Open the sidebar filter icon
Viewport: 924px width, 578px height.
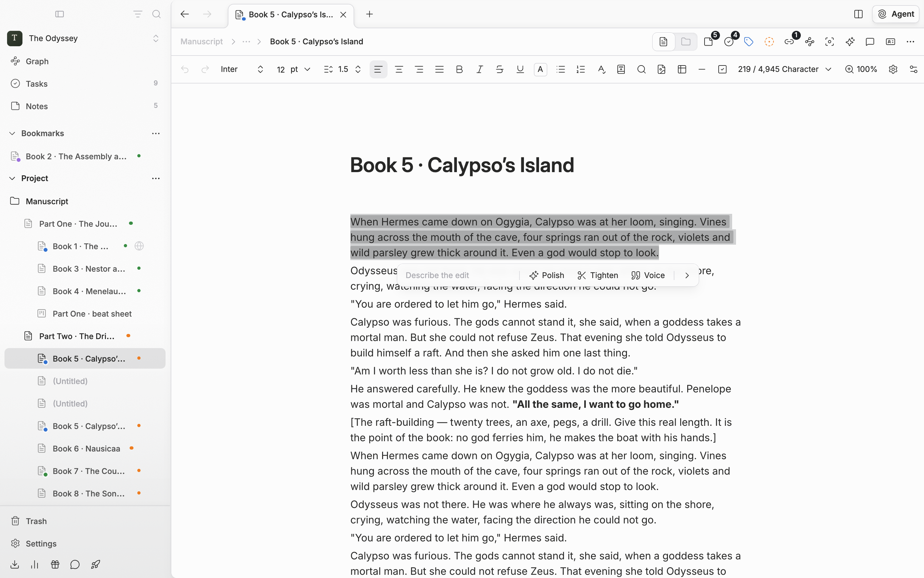[137, 14]
